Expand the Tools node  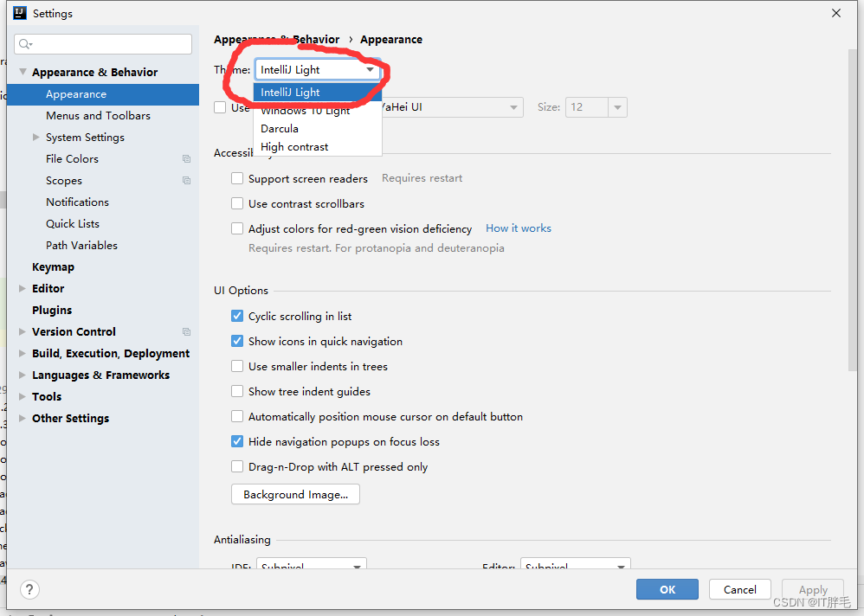pyautogui.click(x=22, y=396)
